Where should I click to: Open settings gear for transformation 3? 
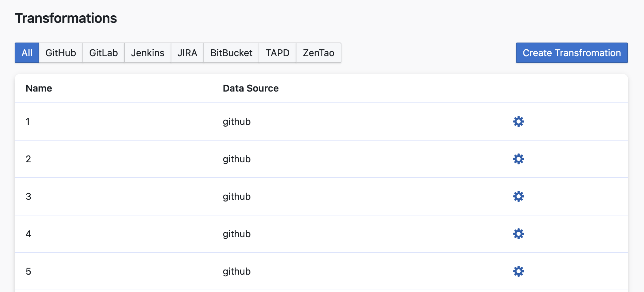click(x=518, y=196)
